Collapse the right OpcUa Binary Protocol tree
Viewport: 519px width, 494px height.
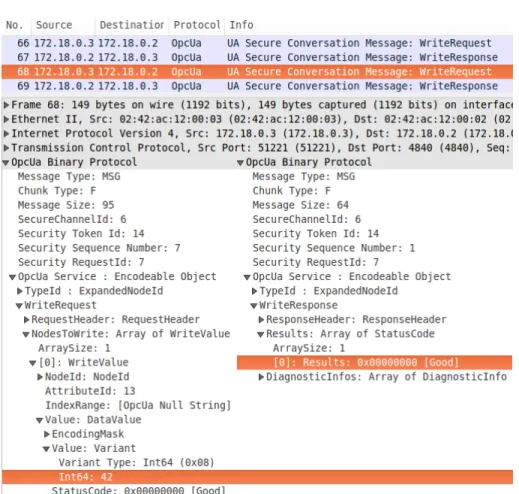[x=240, y=163]
